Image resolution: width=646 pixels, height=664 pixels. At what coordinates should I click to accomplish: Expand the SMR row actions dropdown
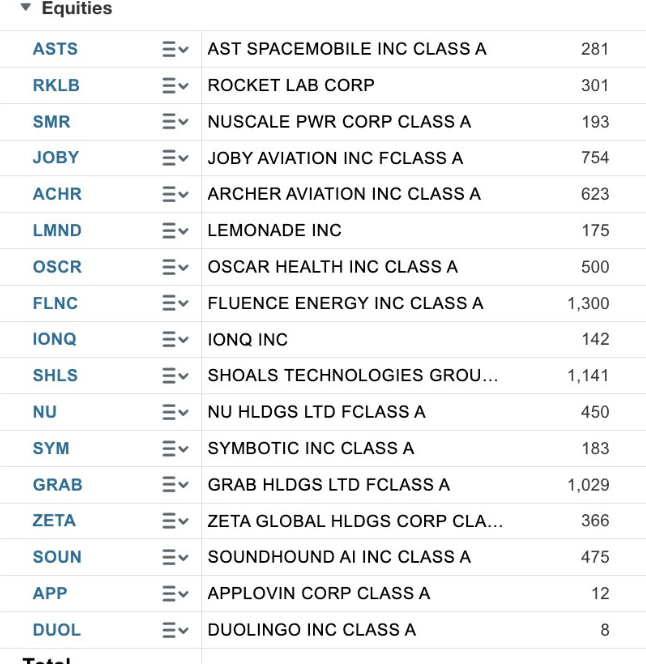(x=175, y=122)
